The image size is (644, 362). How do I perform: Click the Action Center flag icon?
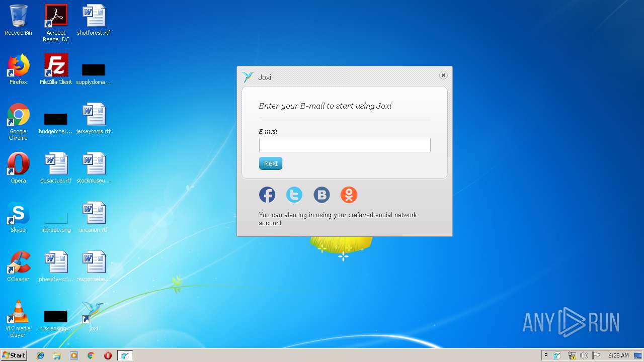[x=596, y=355]
